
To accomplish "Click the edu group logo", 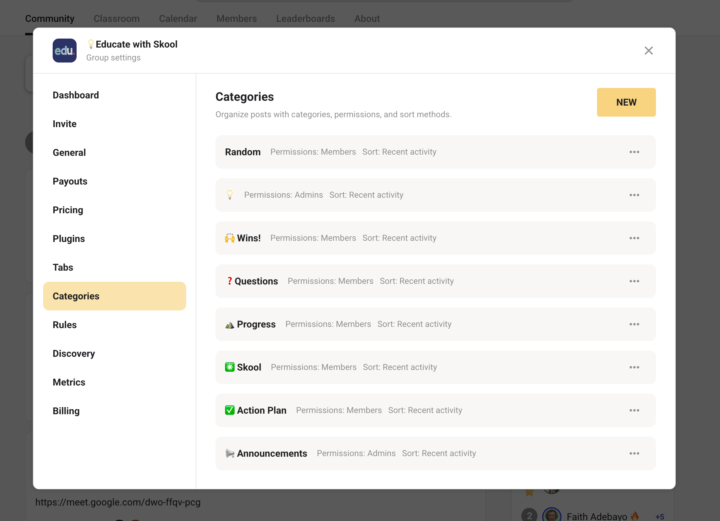I will click(64, 50).
